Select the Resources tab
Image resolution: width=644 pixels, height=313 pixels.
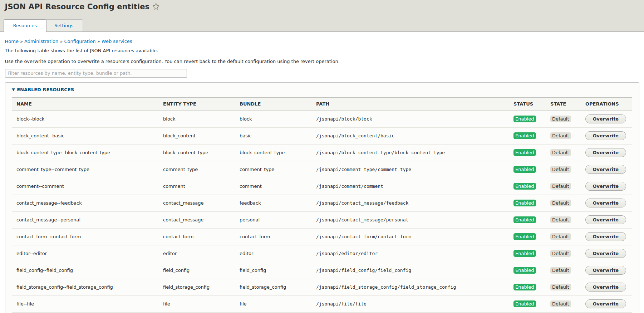[25, 26]
